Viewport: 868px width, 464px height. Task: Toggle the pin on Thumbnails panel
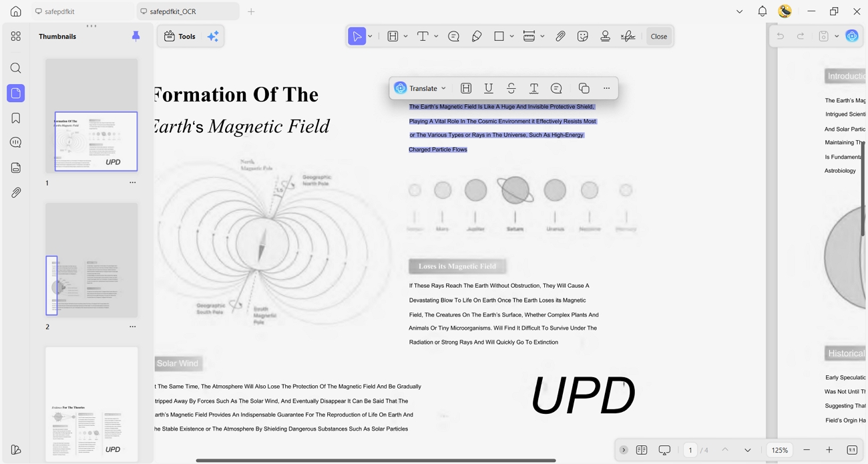[x=136, y=37]
